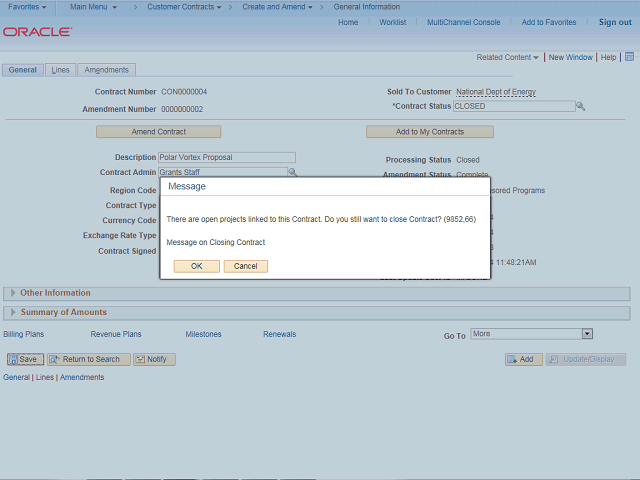Open the Home link
The width and height of the screenshot is (640, 480).
tap(348, 22)
